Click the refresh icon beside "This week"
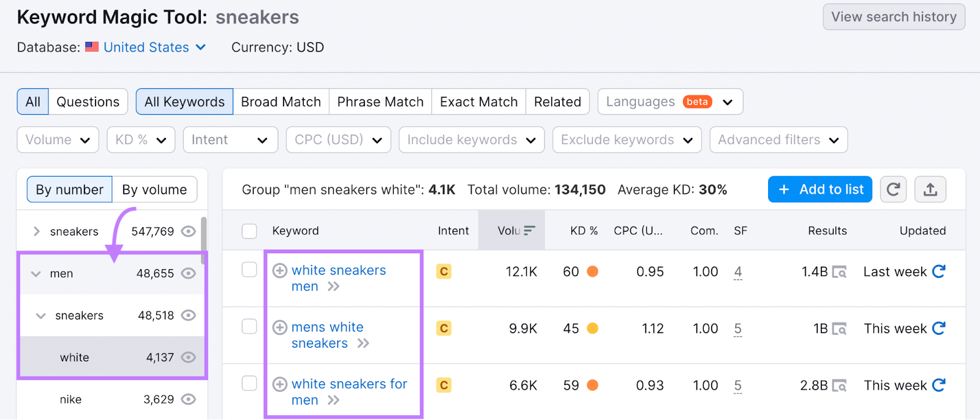Image resolution: width=980 pixels, height=420 pixels. tap(939, 328)
